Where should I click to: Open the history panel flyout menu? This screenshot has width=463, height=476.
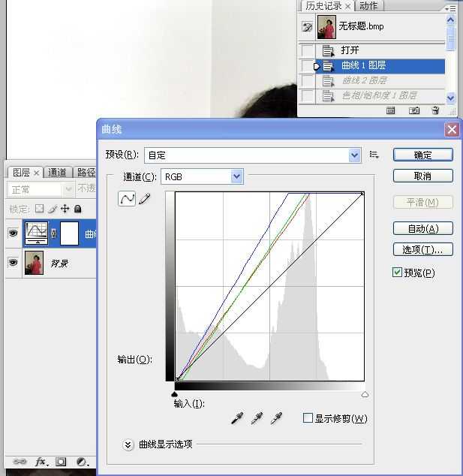pyautogui.click(x=450, y=9)
